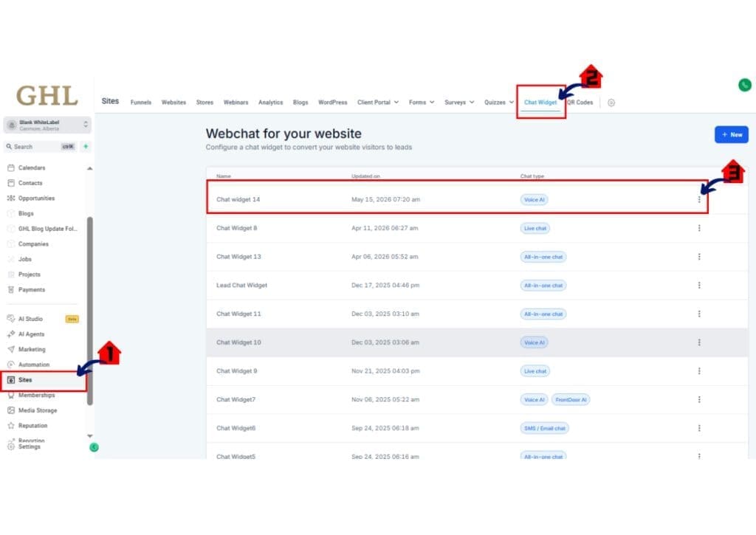Click the Name column header
This screenshot has width=756, height=535.
(224, 176)
